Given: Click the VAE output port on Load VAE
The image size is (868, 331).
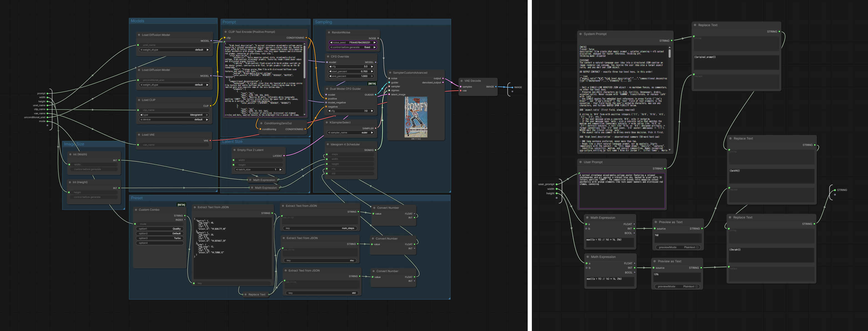Looking at the screenshot, I should coord(210,140).
